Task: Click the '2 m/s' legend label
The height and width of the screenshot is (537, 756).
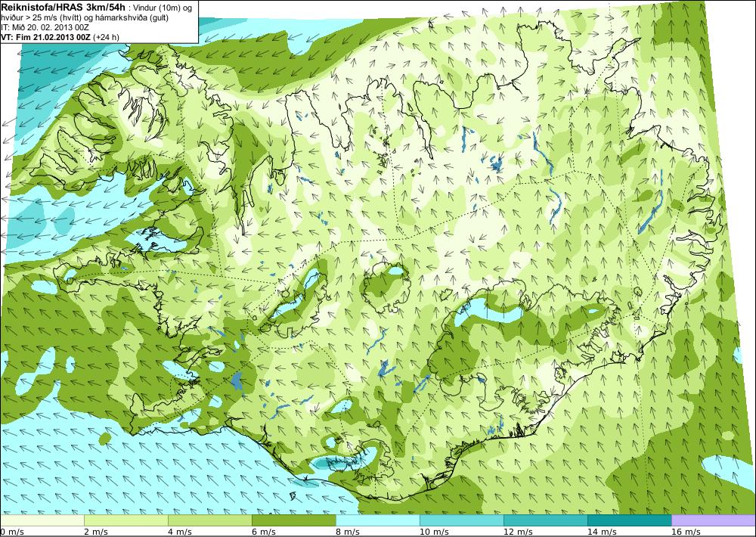Action: 96,532
